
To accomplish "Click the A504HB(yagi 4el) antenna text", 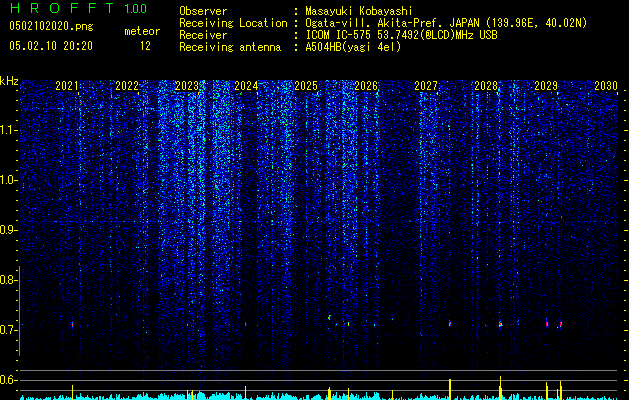I will pos(353,47).
